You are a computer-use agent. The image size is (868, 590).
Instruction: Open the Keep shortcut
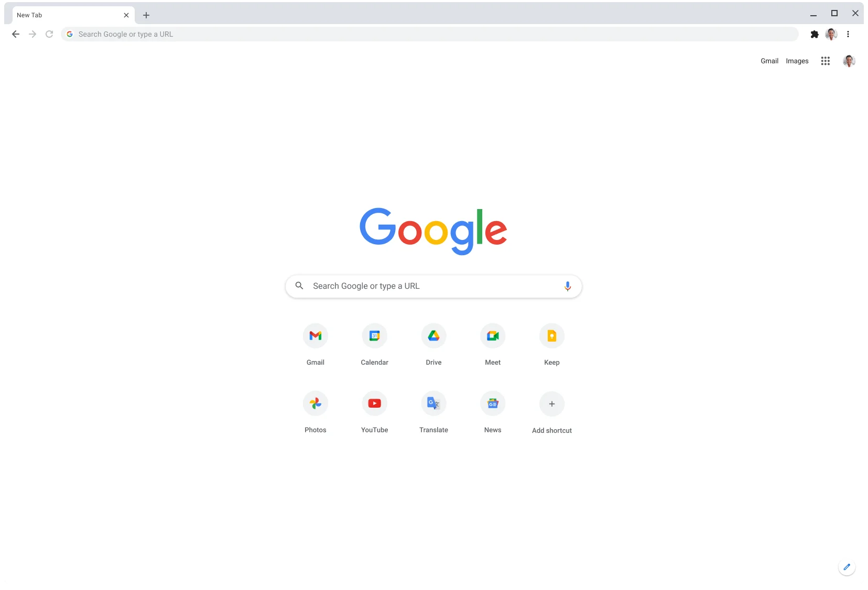pyautogui.click(x=551, y=336)
